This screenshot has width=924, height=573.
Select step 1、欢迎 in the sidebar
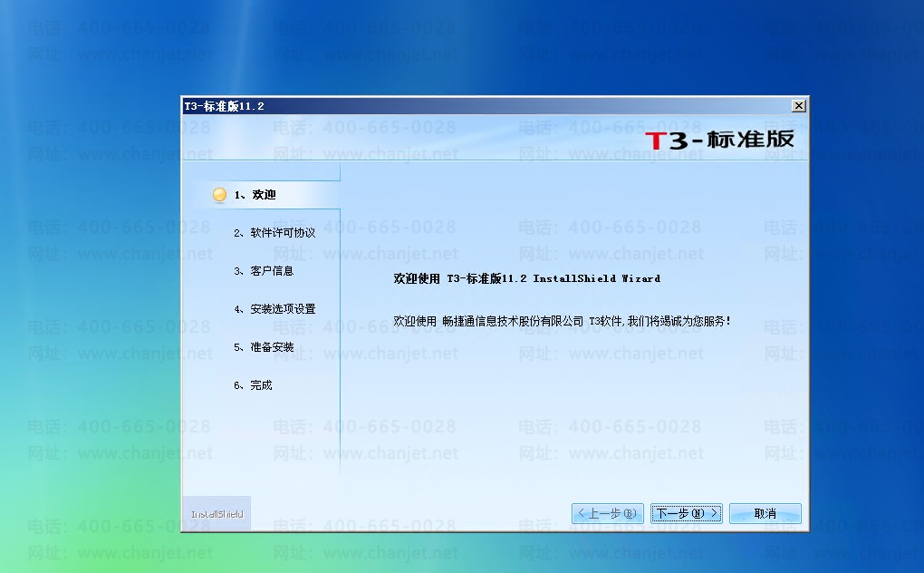[x=255, y=195]
